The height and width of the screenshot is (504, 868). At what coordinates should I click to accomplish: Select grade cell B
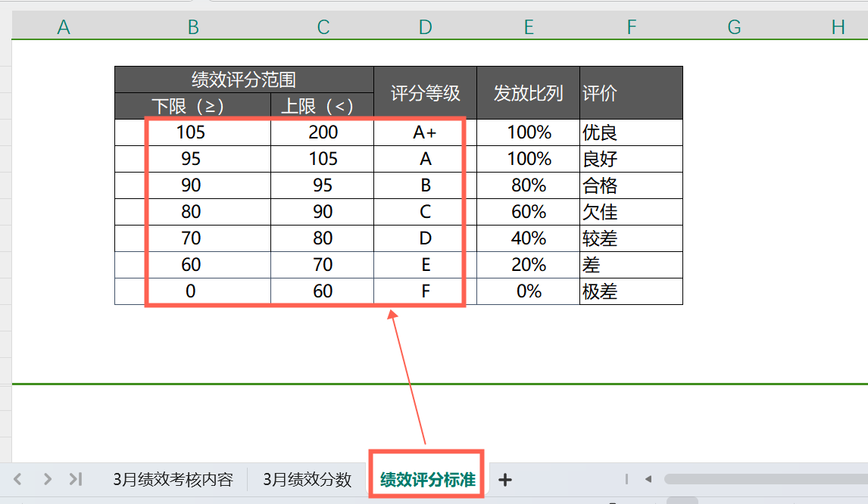click(425, 185)
